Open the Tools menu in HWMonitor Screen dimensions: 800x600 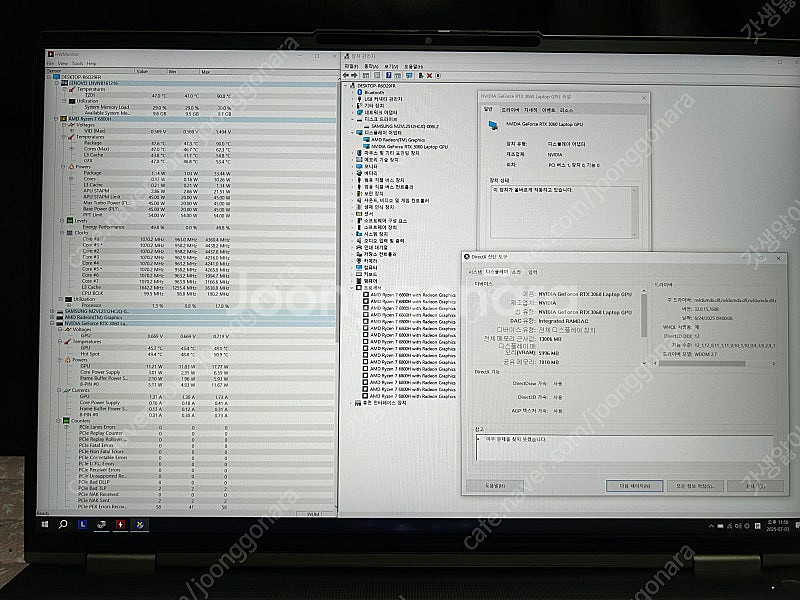click(x=78, y=63)
